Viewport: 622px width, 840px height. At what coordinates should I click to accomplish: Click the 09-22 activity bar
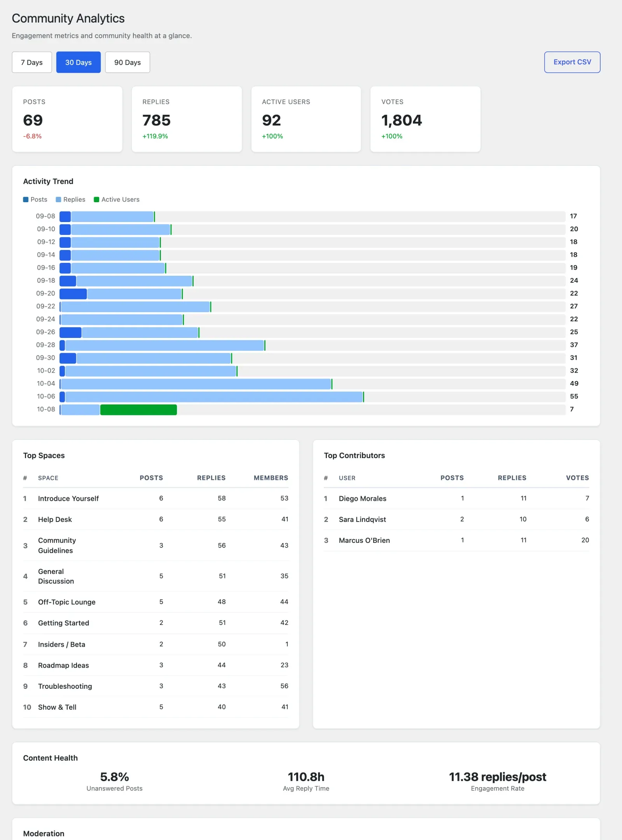coord(313,307)
